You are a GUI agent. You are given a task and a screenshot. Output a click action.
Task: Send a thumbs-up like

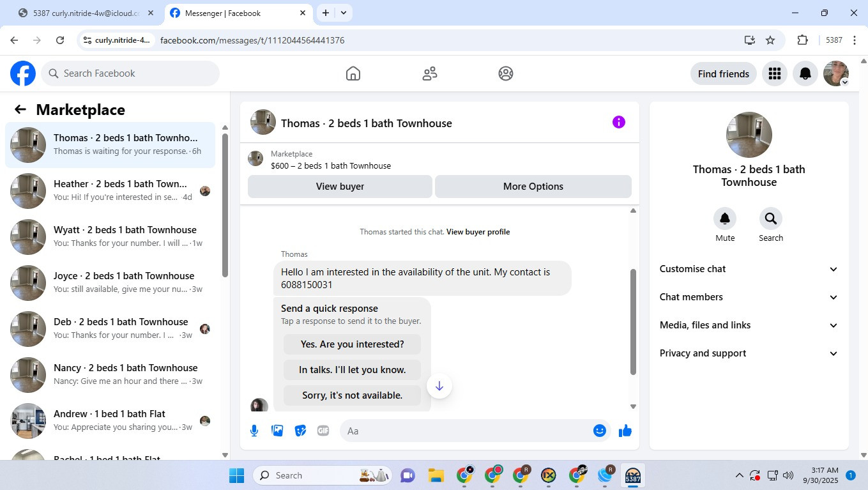[625, 431]
